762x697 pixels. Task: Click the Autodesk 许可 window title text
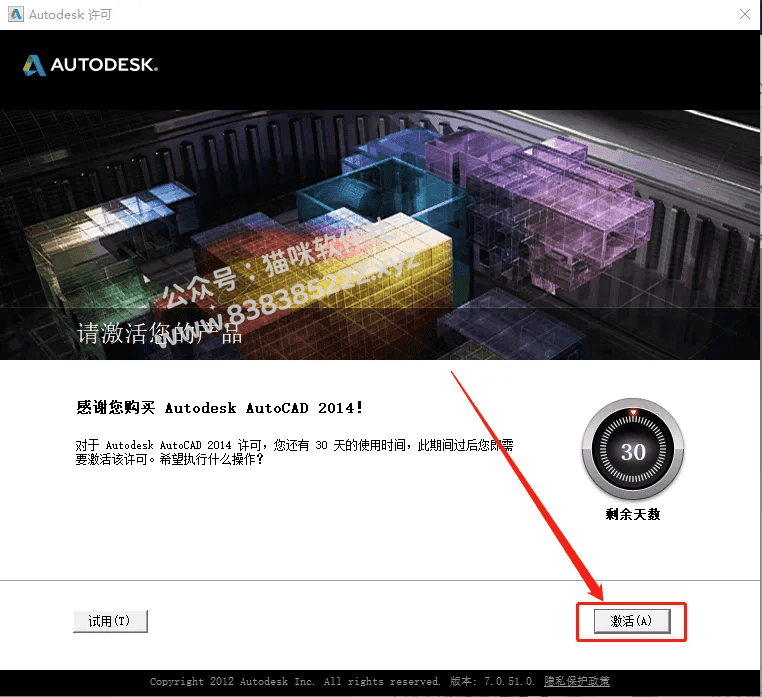click(x=70, y=15)
